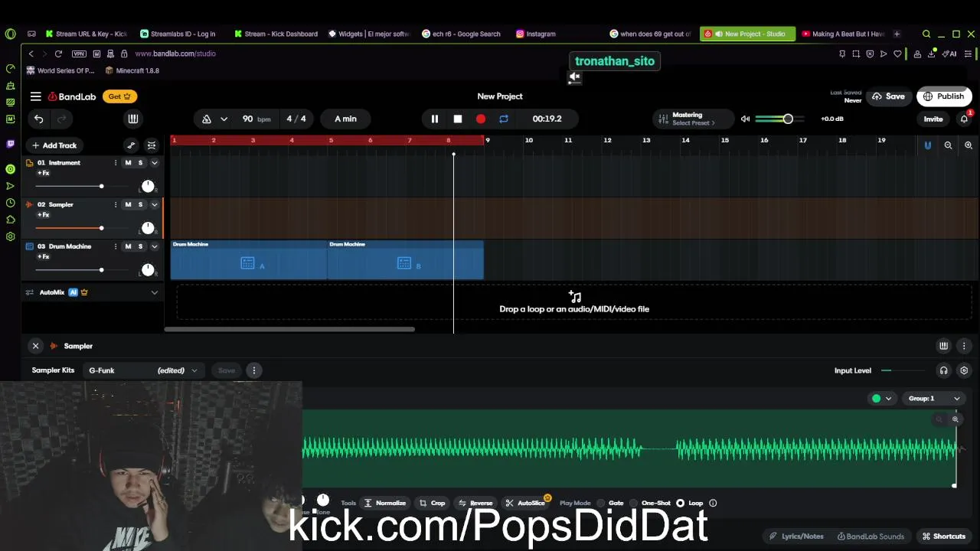Zoom out the timeline
The image size is (980, 551).
948,145
